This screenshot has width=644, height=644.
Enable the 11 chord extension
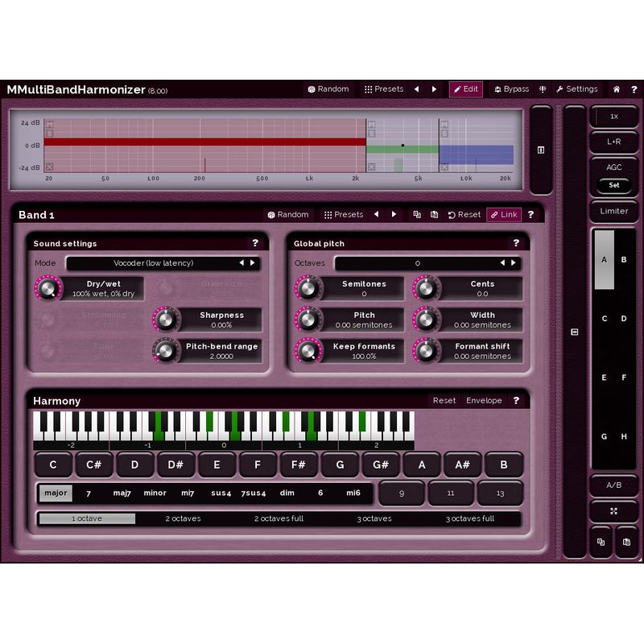point(451,493)
